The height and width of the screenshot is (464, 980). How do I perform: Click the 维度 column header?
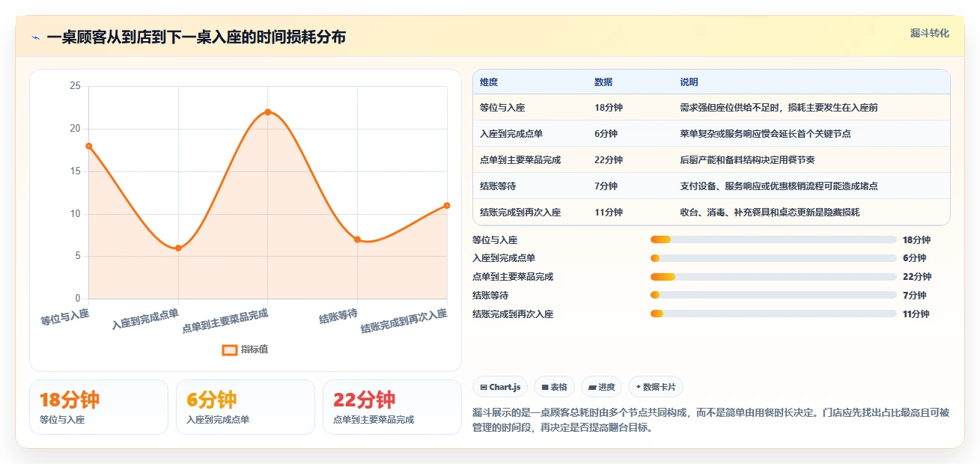point(489,82)
